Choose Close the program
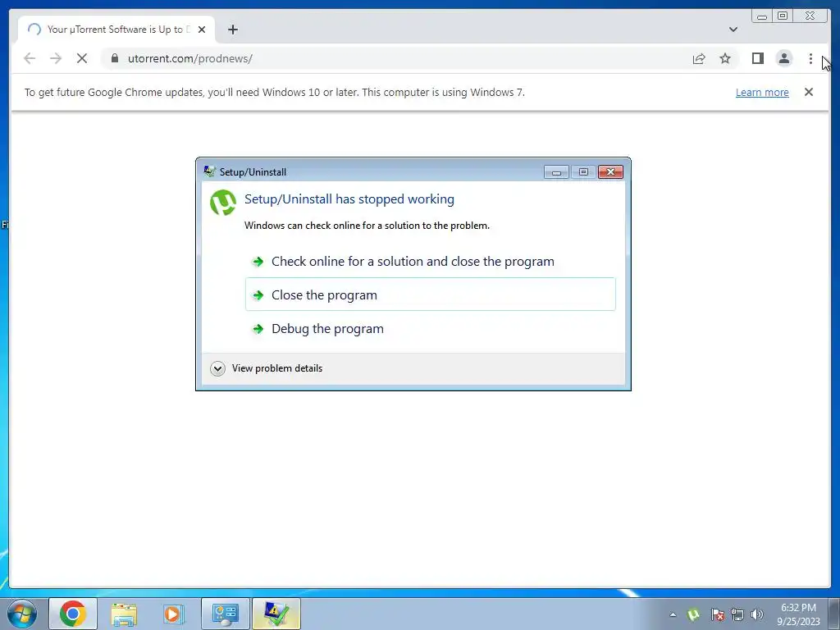The height and width of the screenshot is (630, 840). (430, 294)
